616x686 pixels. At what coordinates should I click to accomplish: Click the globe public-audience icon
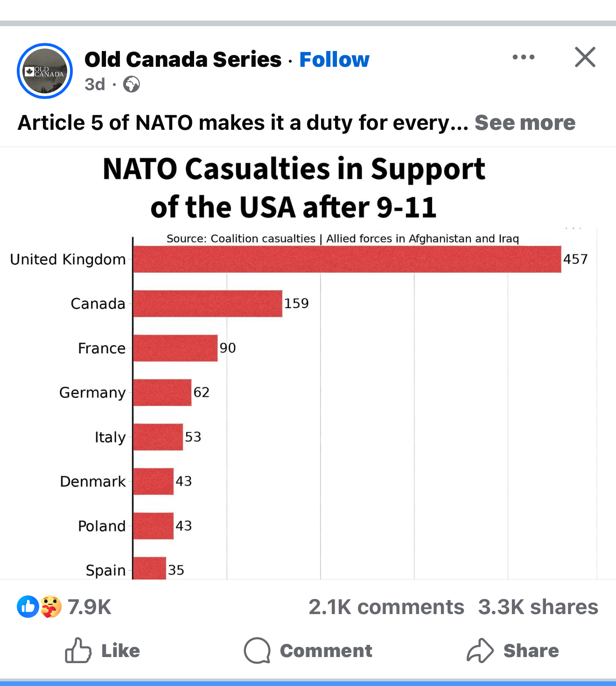click(x=131, y=85)
